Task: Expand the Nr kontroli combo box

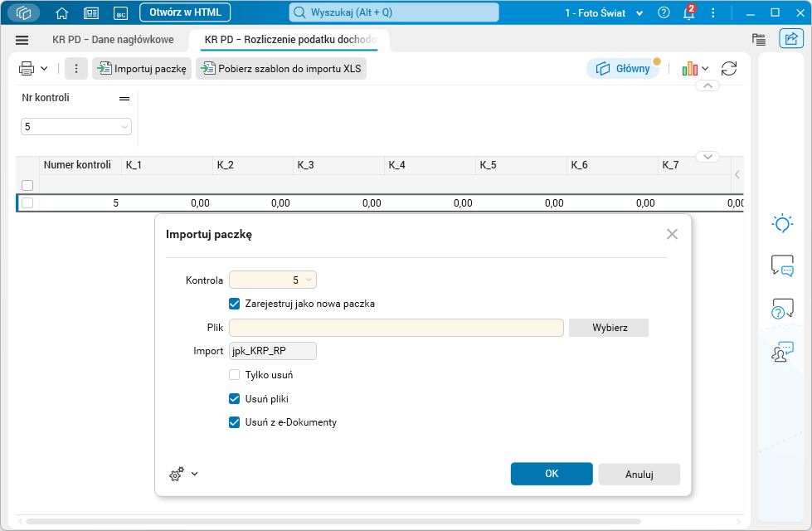Action: [x=76, y=127]
